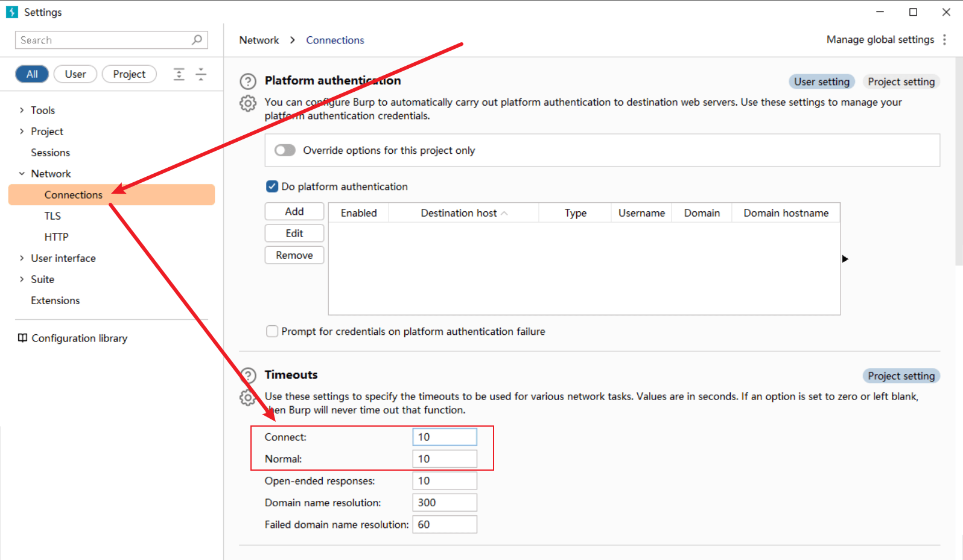963x560 pixels.
Task: Click the Connect timeout input field
Action: point(445,437)
